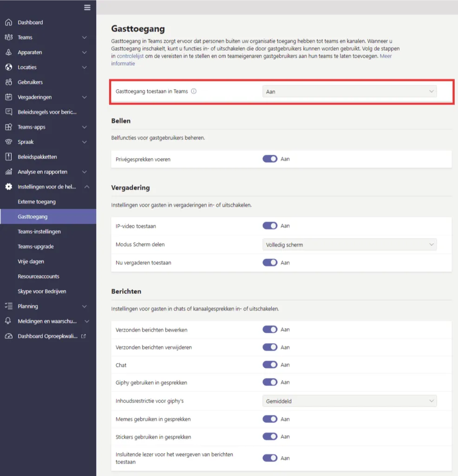The image size is (458, 476).
Task: Select Teams-instellingen in the sidebar
Action: coord(39,231)
